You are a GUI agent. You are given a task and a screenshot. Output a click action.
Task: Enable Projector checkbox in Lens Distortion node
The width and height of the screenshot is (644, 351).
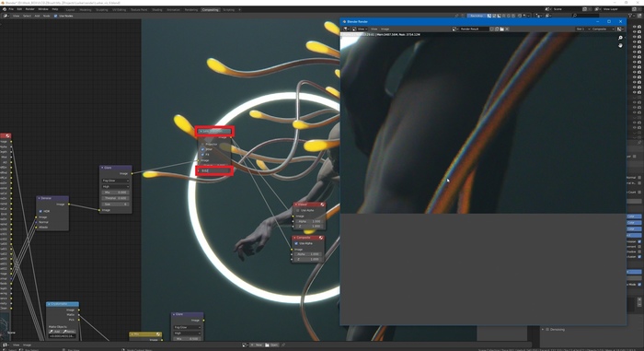click(x=202, y=144)
